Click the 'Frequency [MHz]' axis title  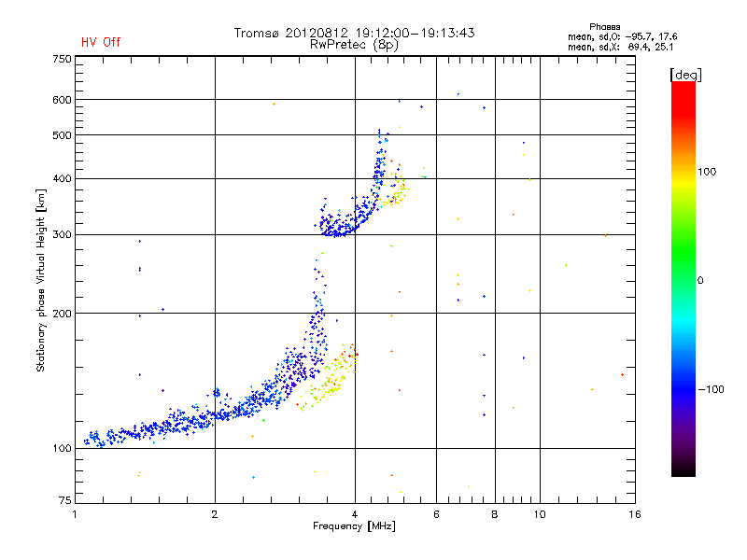(354, 526)
